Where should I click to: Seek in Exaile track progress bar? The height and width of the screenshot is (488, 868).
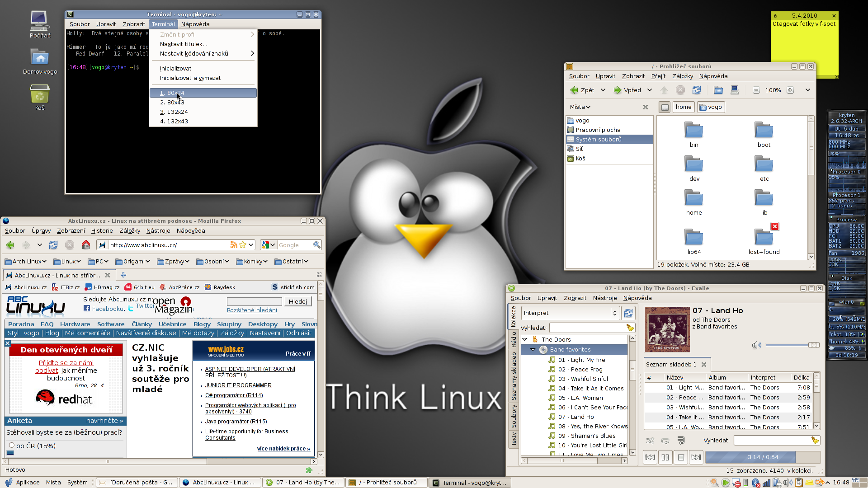(x=763, y=457)
